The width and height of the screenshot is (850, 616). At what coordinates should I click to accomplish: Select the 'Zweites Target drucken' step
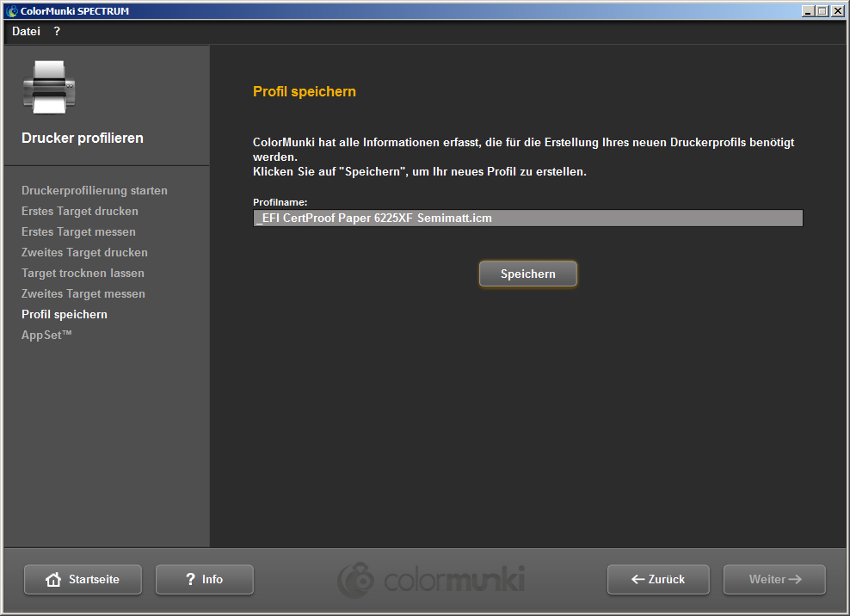pyautogui.click(x=84, y=252)
